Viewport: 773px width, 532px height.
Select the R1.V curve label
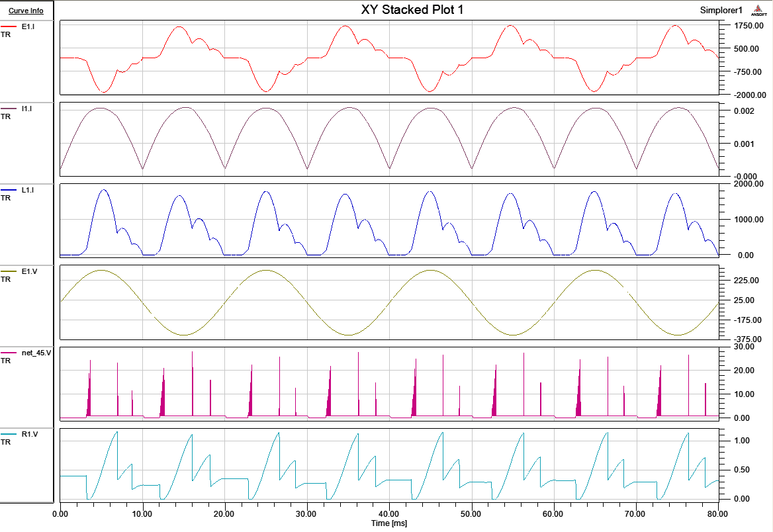(x=30, y=434)
